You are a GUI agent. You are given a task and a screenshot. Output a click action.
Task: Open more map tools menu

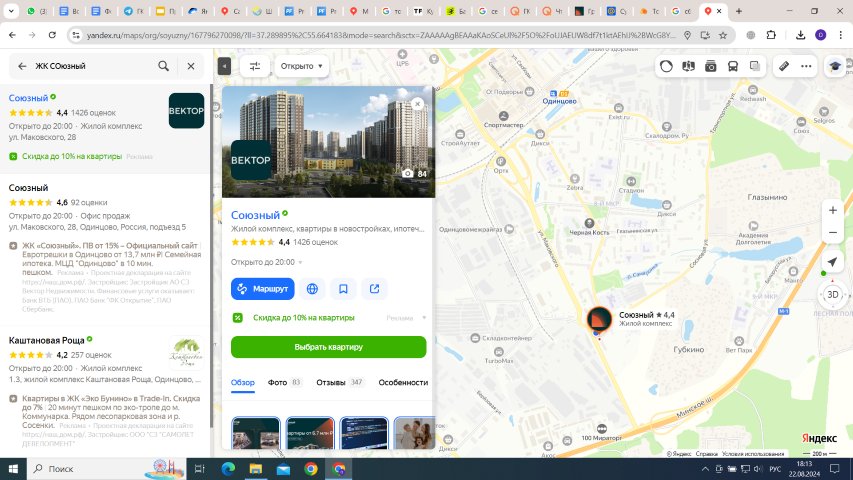806,66
